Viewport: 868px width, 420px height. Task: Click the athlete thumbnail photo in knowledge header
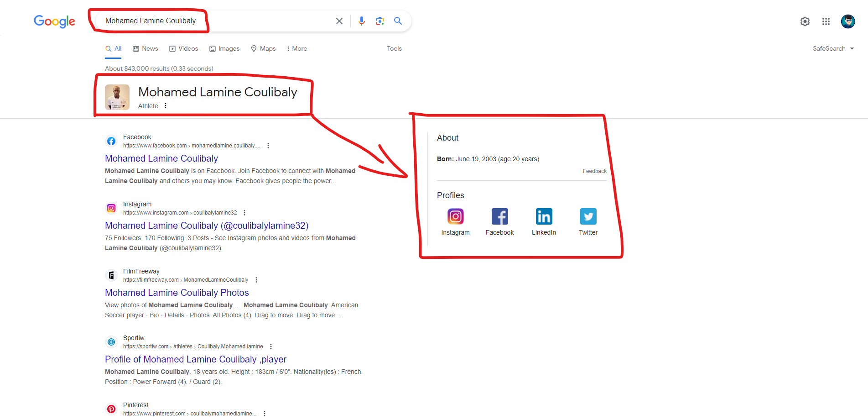tap(117, 97)
